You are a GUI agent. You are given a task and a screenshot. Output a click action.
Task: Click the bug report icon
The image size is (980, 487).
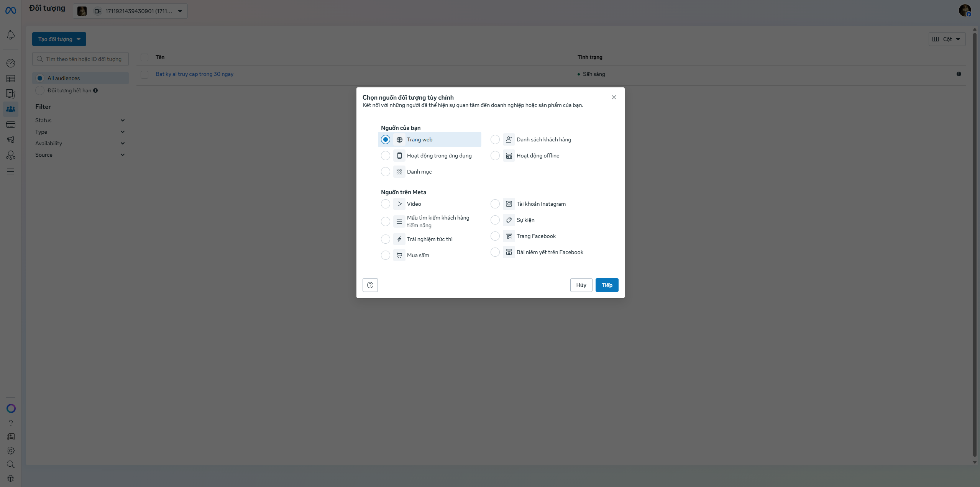[x=11, y=478]
